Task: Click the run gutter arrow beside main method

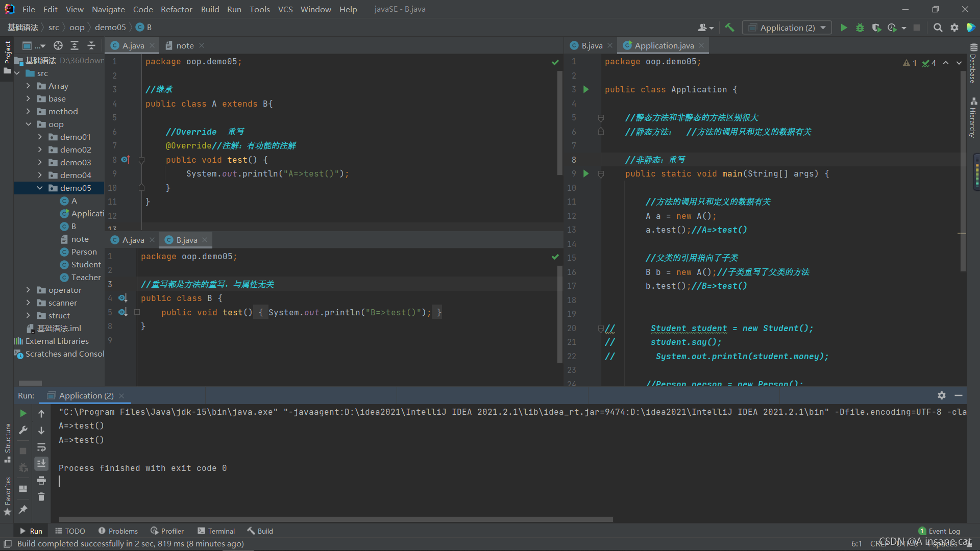Action: 586,173
